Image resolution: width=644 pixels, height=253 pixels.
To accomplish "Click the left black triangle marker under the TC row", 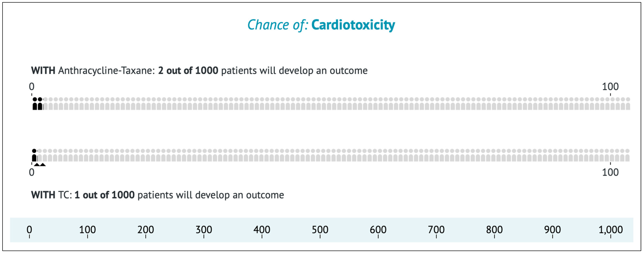I will coord(37,164).
